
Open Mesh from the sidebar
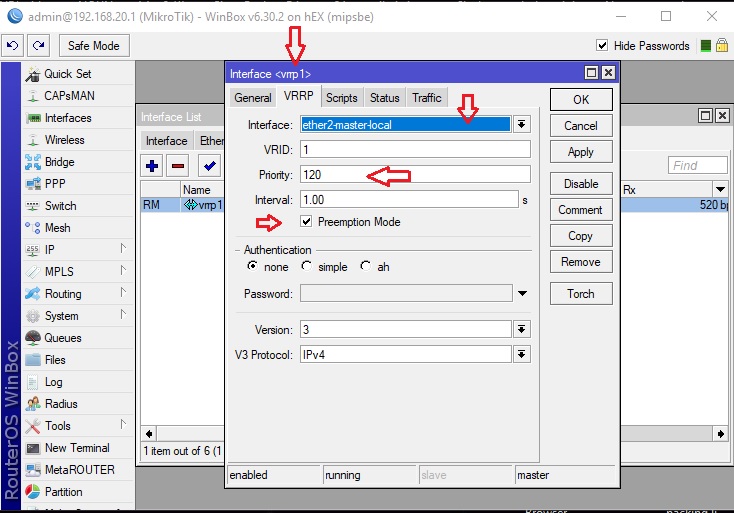click(58, 228)
